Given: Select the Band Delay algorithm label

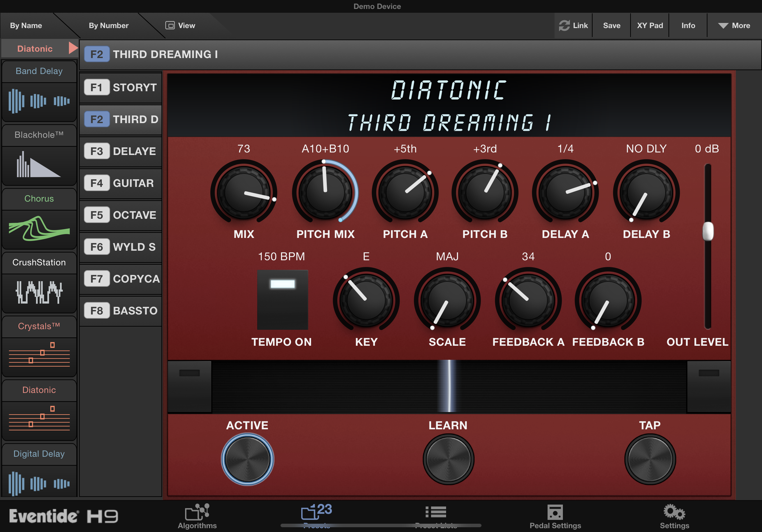Looking at the screenshot, I should (39, 71).
